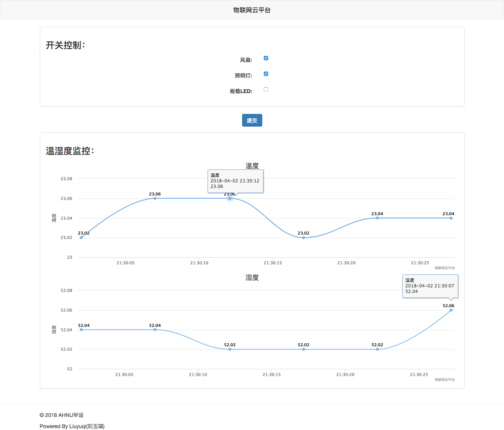Click the 湿度 tooltip showing 52.04
The height and width of the screenshot is (430, 504).
(430, 286)
